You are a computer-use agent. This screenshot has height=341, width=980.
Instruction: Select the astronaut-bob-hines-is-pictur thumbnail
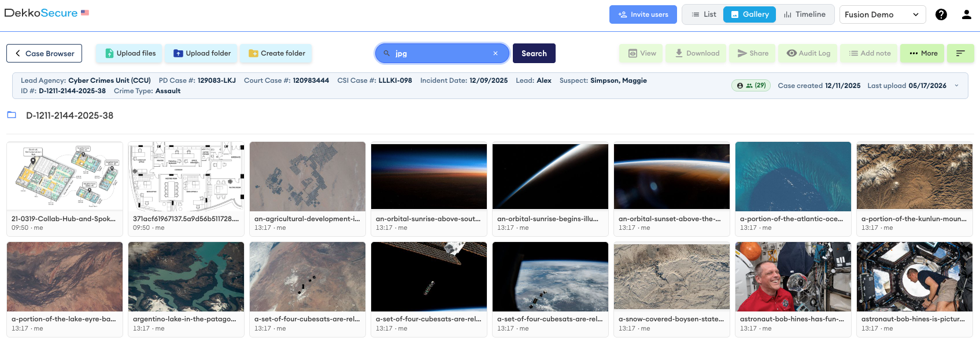[915, 277]
